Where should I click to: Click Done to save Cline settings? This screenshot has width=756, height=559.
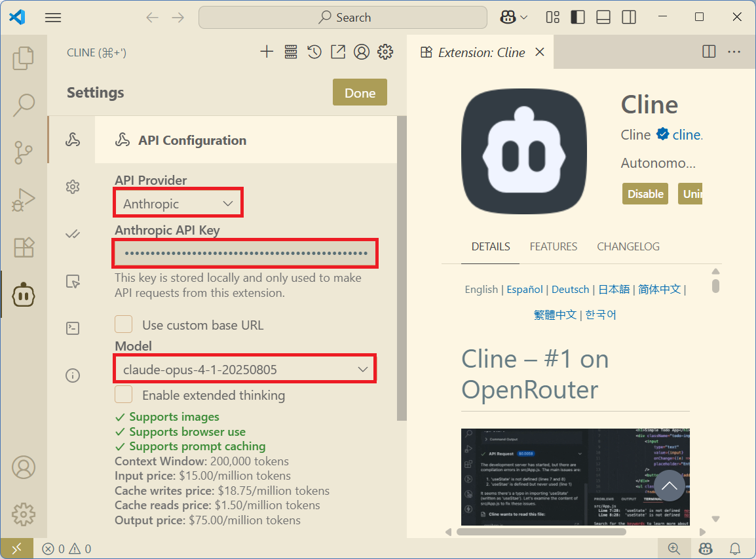[x=359, y=92]
